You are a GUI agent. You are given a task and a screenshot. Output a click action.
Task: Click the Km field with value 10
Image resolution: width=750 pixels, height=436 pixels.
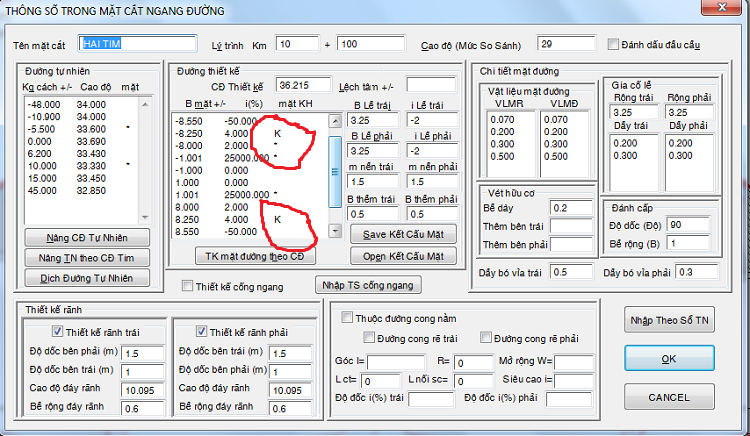pyautogui.click(x=297, y=44)
